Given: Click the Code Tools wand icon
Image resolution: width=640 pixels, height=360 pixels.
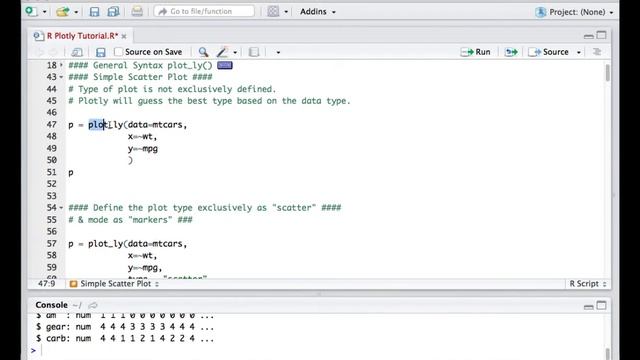Looking at the screenshot, I should (x=222, y=52).
